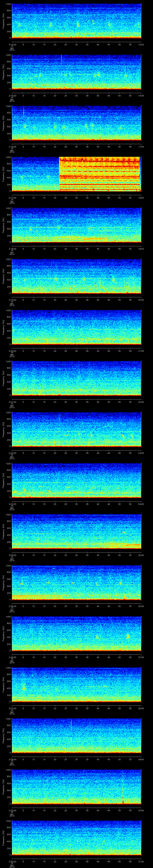
Task: Click the spectrogram panel starting at 3:23:00
Action: click(x=76, y=481)
